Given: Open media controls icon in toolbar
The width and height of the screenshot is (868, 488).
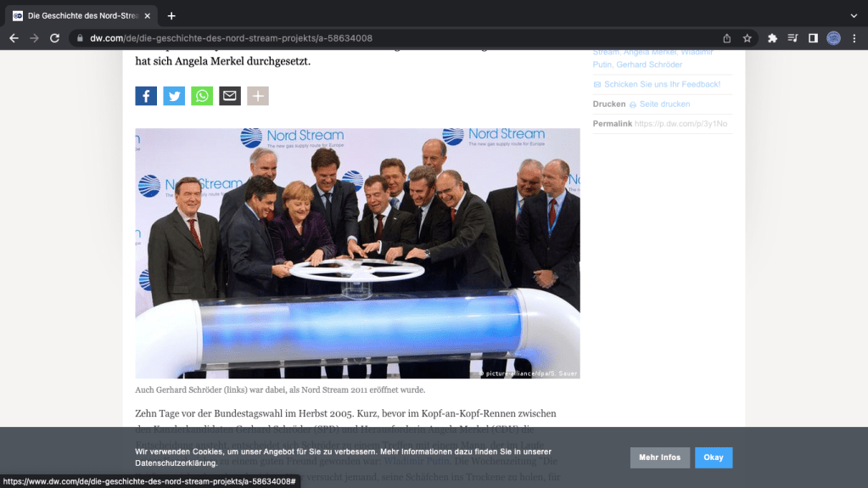Looking at the screenshot, I should pyautogui.click(x=792, y=38).
